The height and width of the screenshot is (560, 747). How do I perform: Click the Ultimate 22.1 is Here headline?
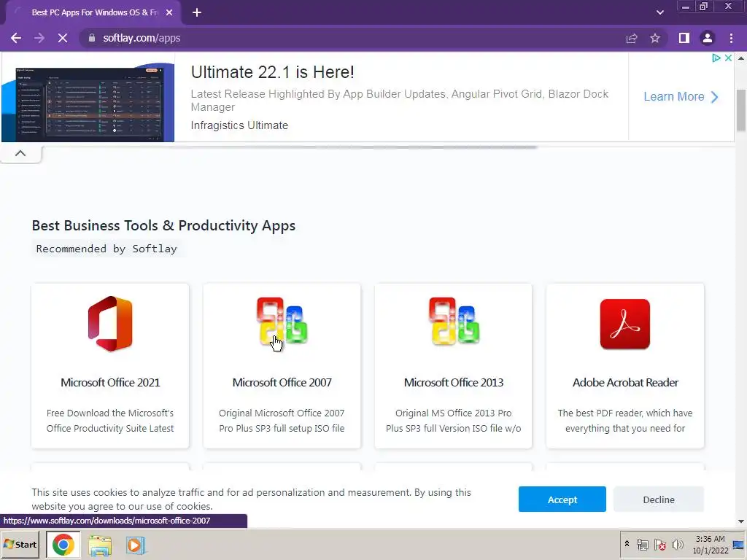point(273,72)
